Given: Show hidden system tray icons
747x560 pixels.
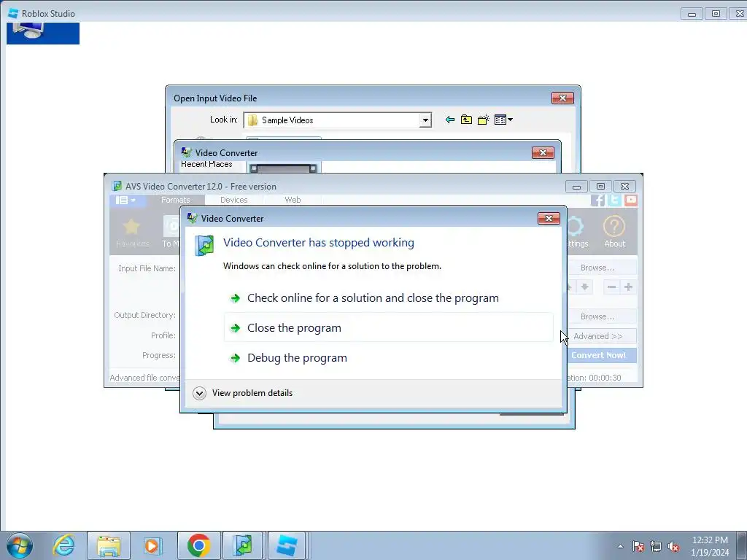Looking at the screenshot, I should click(620, 546).
